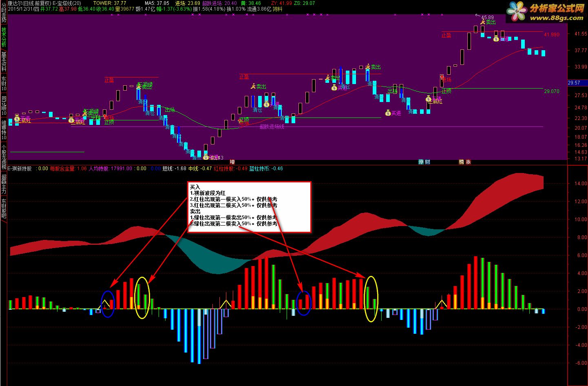This screenshot has height=386, width=588.
Task: Click the red 进场 arrow before the final rally
Action: coord(442,77)
